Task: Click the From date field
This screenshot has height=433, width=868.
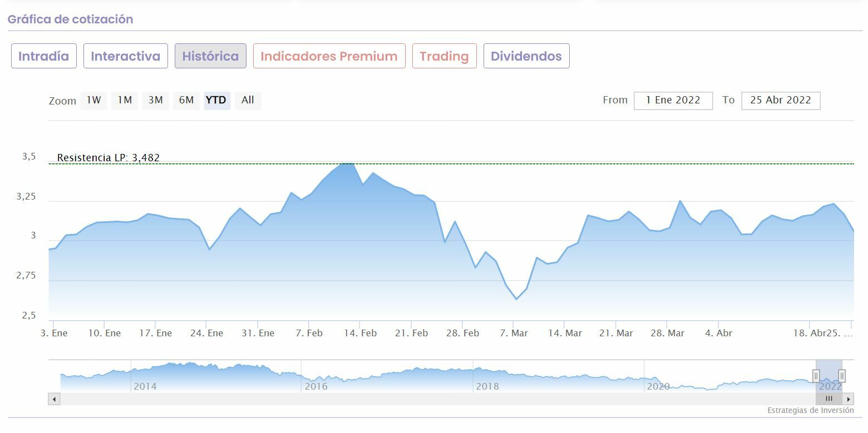Action: tap(673, 101)
